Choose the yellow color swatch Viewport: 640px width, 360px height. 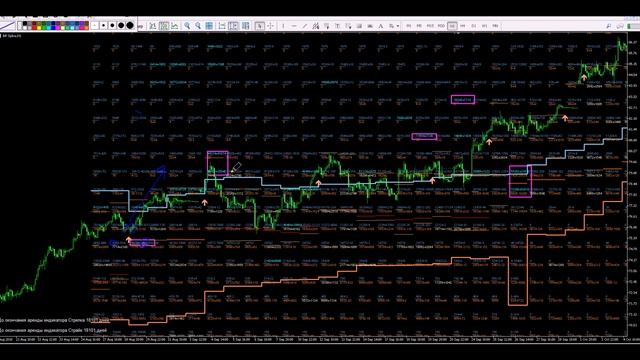click(x=39, y=28)
